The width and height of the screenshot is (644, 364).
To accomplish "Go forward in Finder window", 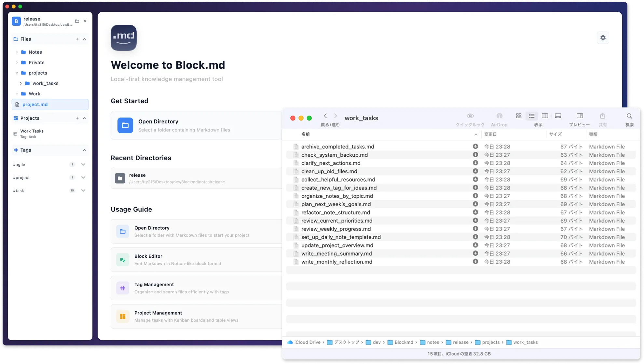I will click(x=336, y=116).
